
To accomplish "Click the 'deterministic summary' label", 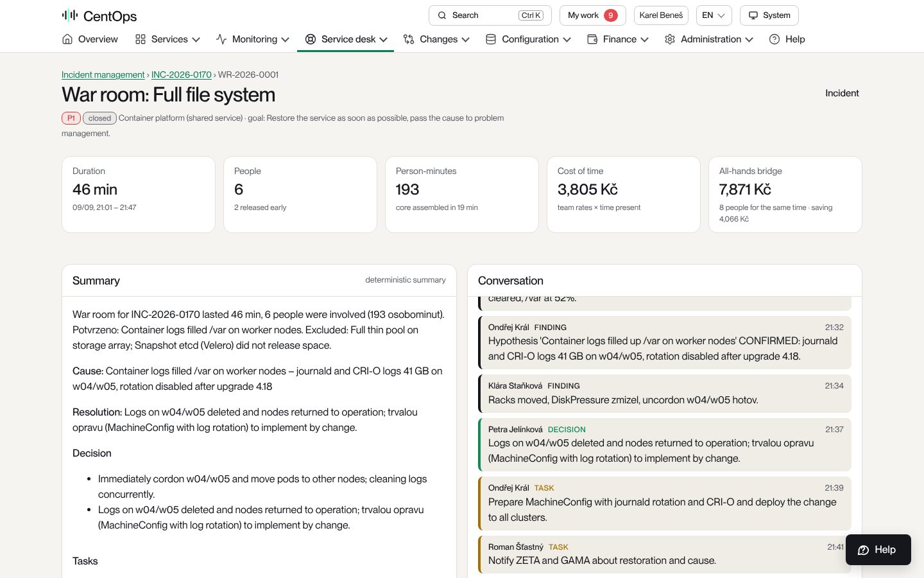I will 406,280.
